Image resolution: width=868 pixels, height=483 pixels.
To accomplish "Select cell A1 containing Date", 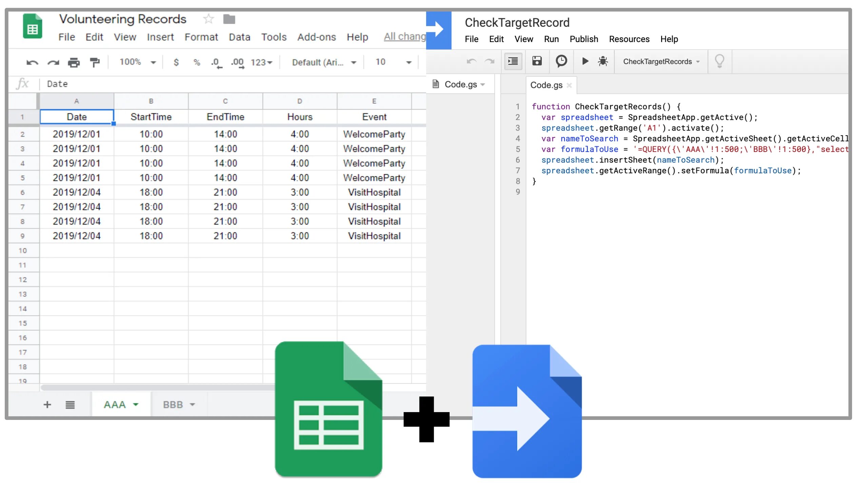I will [77, 117].
